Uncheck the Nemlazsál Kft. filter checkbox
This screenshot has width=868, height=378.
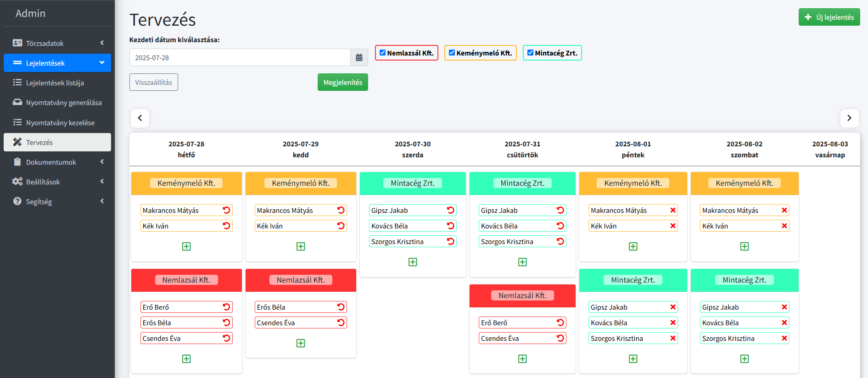point(382,53)
